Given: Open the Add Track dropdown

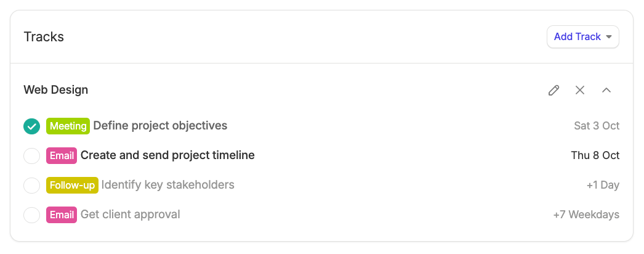Looking at the screenshot, I should click(x=583, y=36).
